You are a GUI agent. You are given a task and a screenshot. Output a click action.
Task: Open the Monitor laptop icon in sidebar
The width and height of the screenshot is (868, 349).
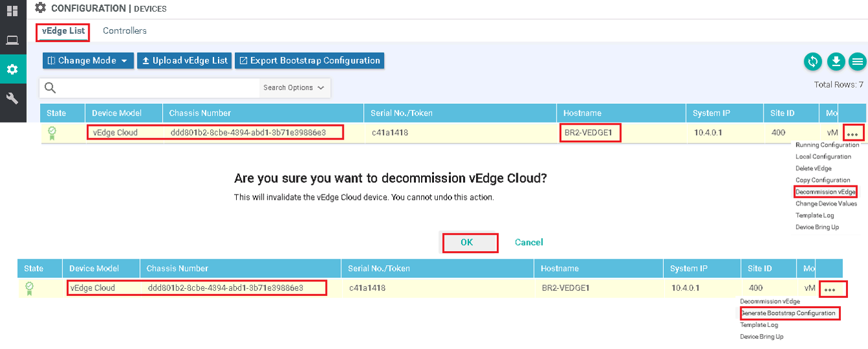pyautogui.click(x=12, y=40)
